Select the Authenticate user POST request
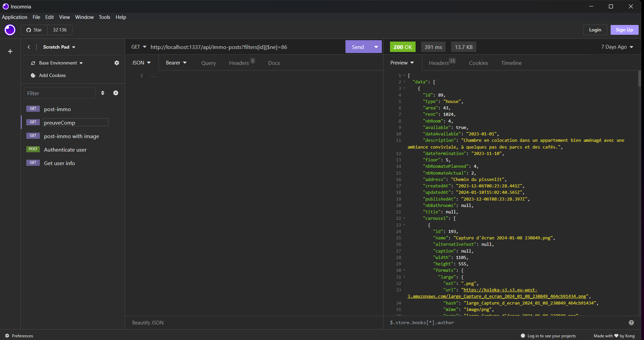Screen dimensions: 644x340 (x=65, y=150)
